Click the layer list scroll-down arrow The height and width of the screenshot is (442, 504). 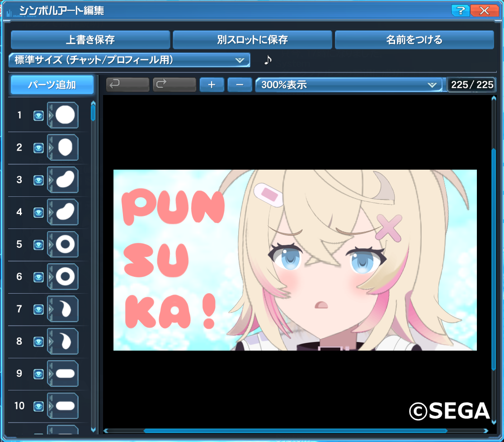pos(93,429)
